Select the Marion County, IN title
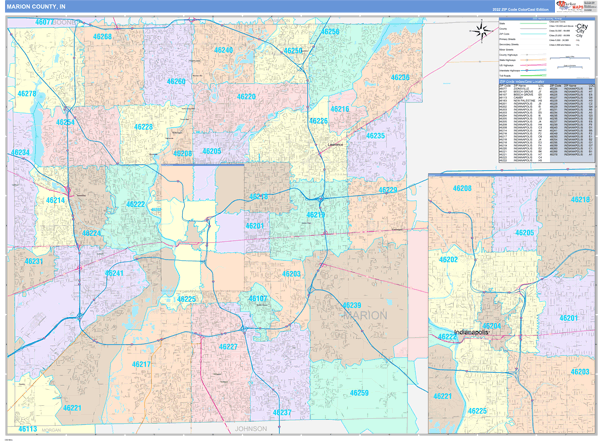 coord(38,6)
